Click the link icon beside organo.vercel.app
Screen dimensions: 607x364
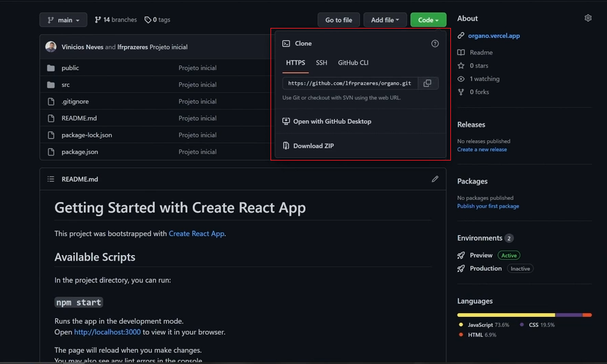point(461,35)
